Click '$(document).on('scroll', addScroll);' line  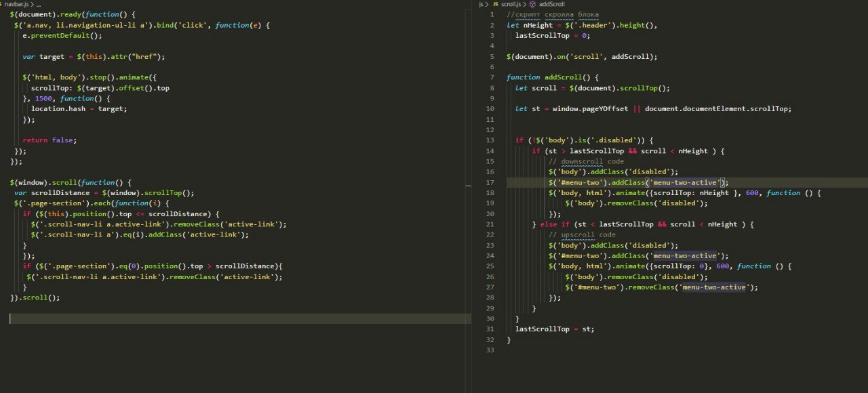582,57
